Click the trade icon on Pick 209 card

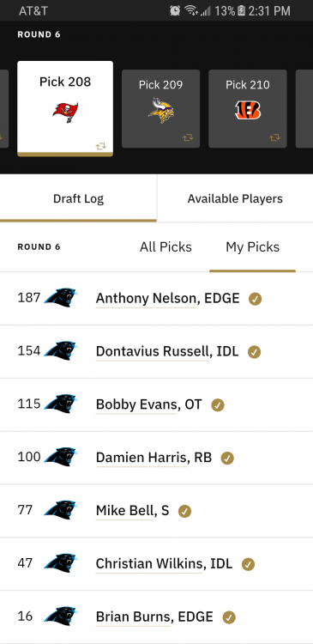click(x=188, y=137)
